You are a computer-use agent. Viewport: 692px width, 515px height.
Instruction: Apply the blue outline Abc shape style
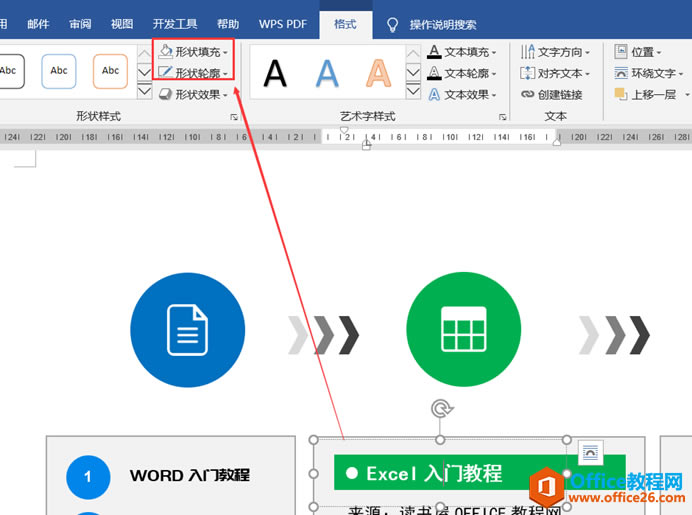tap(59, 71)
